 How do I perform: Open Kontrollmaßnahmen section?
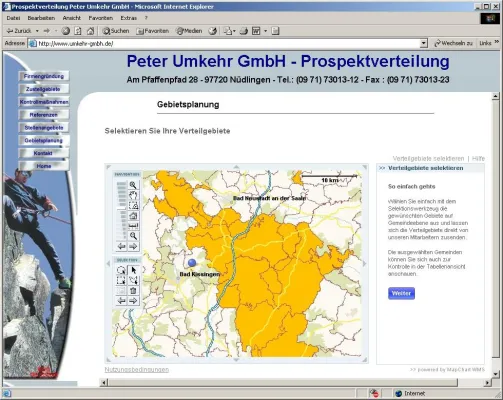44,102
